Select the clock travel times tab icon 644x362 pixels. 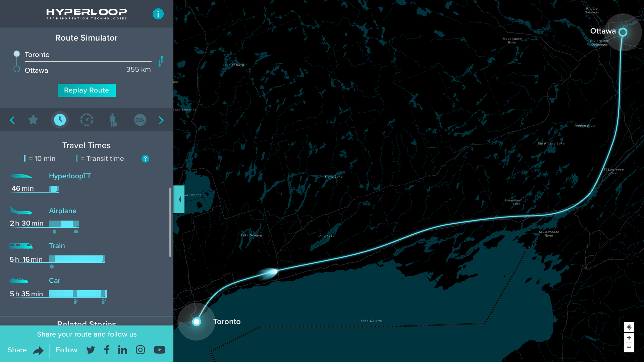[60, 120]
